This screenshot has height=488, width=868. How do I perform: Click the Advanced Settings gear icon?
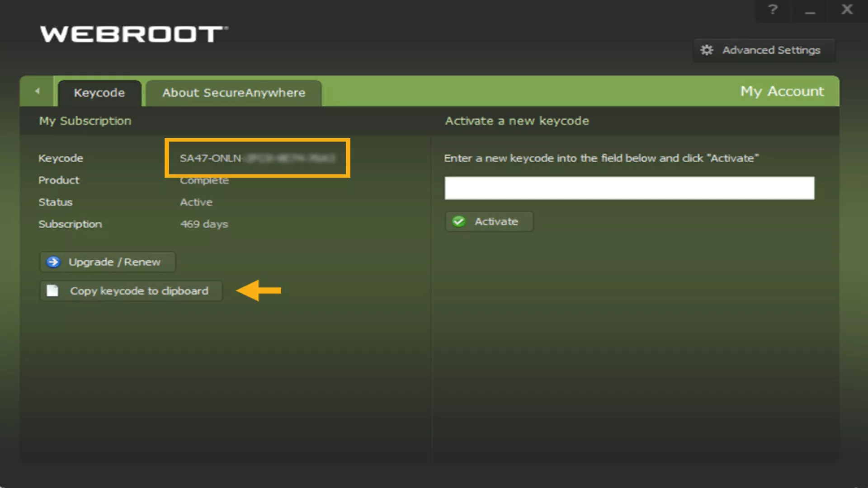[707, 50]
